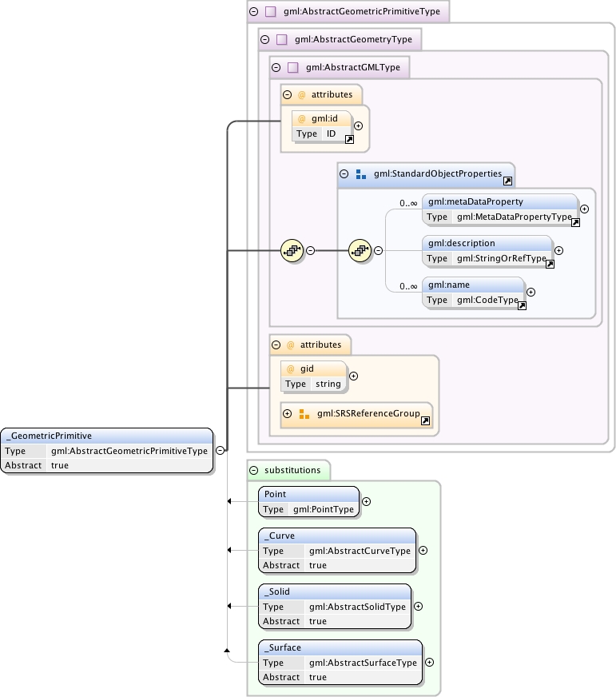This screenshot has height=697, width=616.
Task: Expand gml:id attribute details
Action: point(358,125)
